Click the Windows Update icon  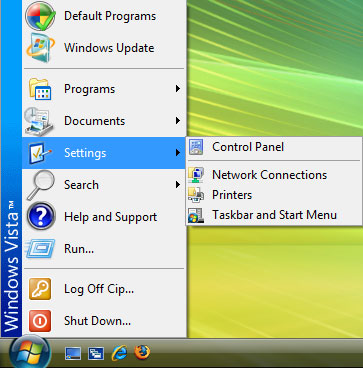[40, 48]
